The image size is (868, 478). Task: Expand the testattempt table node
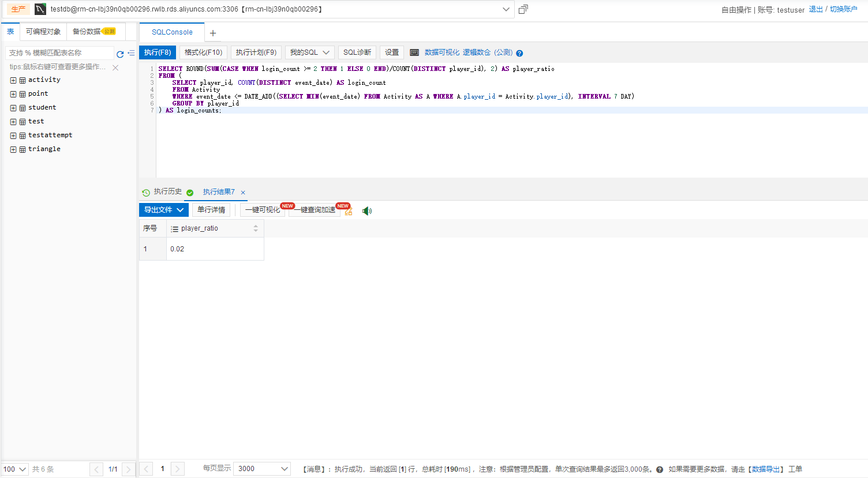click(13, 136)
